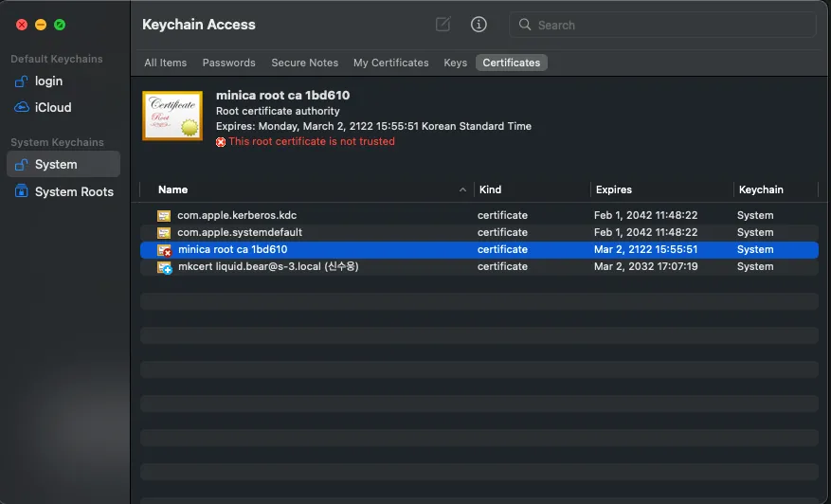Select the login keychain lock icon
The height and width of the screenshot is (504, 831).
click(x=21, y=81)
